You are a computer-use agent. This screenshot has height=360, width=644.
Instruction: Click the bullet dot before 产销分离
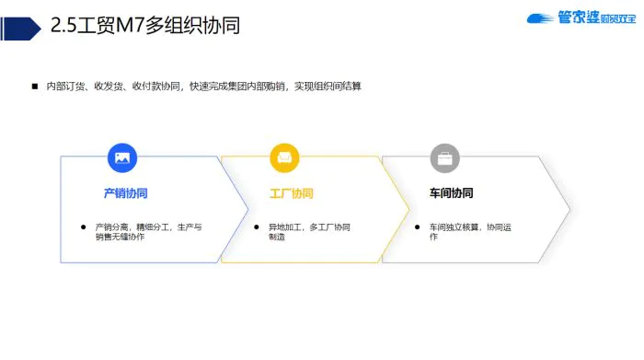tap(84, 226)
